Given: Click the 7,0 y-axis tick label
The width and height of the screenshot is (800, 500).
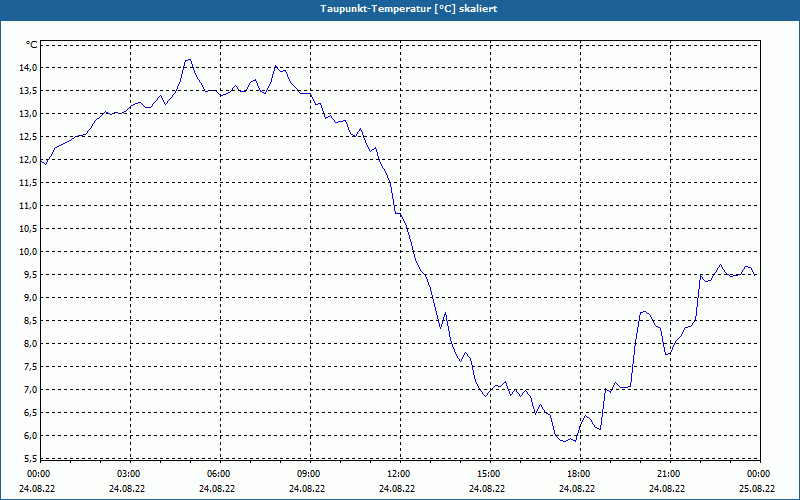Looking at the screenshot, I should pos(29,390).
